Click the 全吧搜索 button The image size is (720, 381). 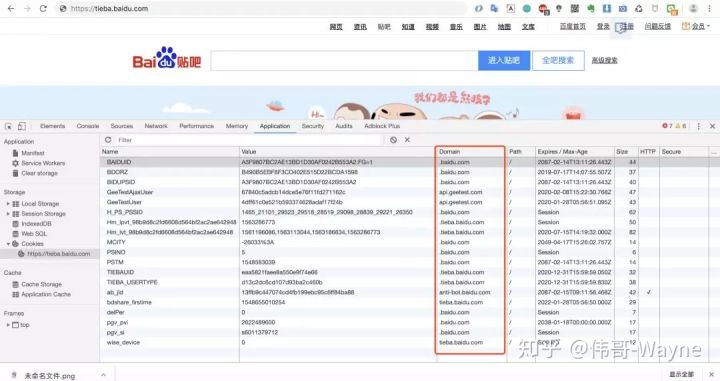(x=558, y=60)
